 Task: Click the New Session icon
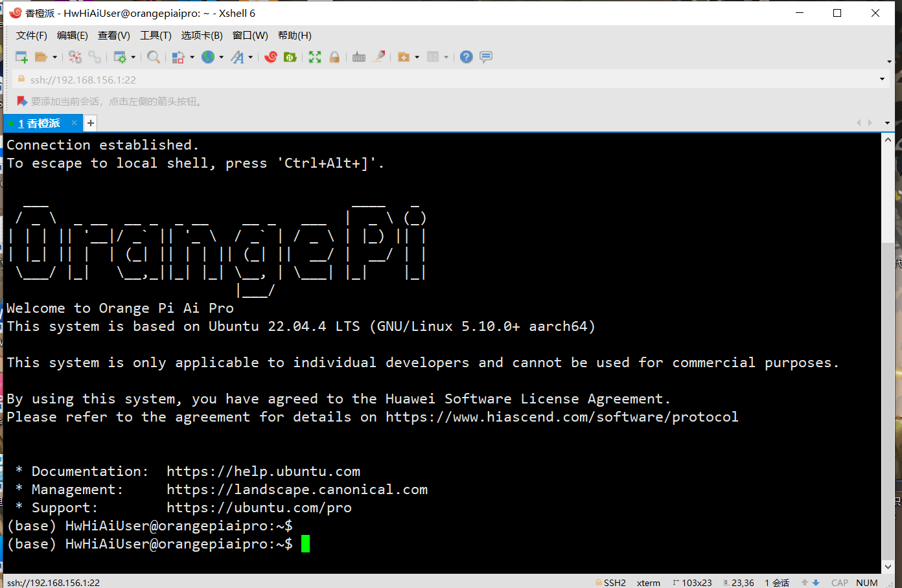pos(21,57)
